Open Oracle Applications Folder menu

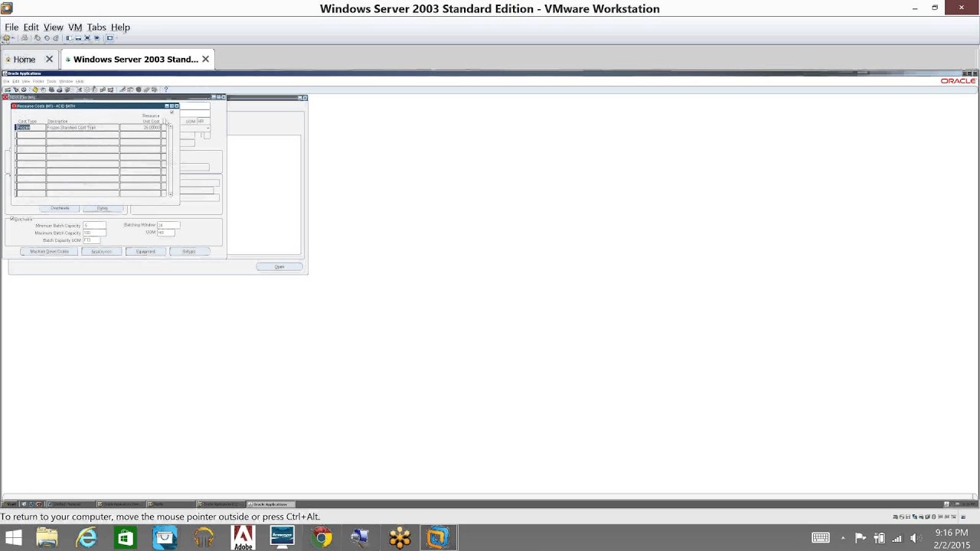(38, 81)
